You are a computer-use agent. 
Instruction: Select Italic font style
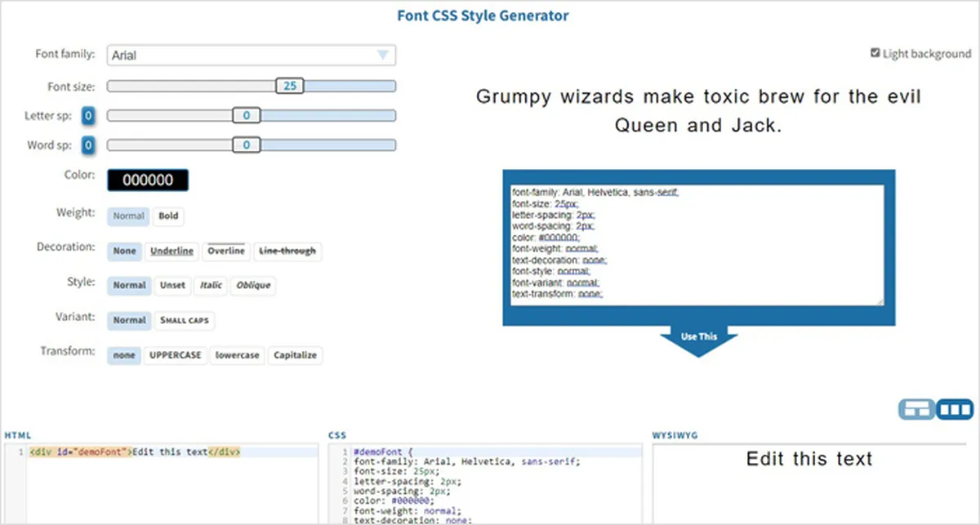tap(212, 285)
